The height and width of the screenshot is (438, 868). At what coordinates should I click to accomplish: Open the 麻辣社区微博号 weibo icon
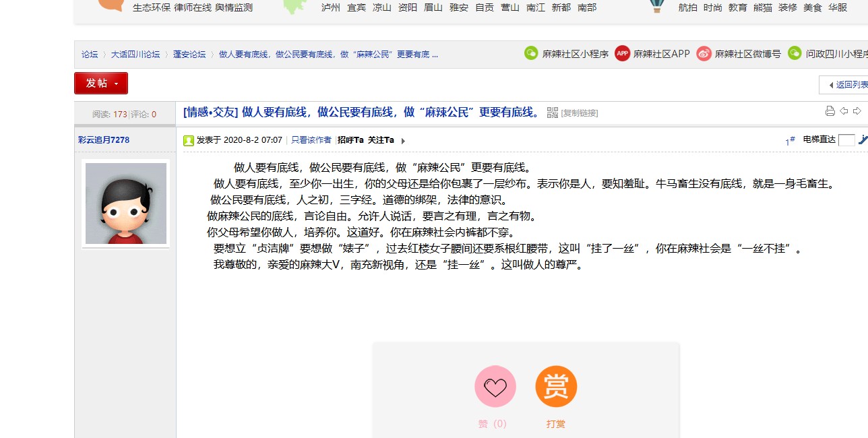tap(704, 53)
